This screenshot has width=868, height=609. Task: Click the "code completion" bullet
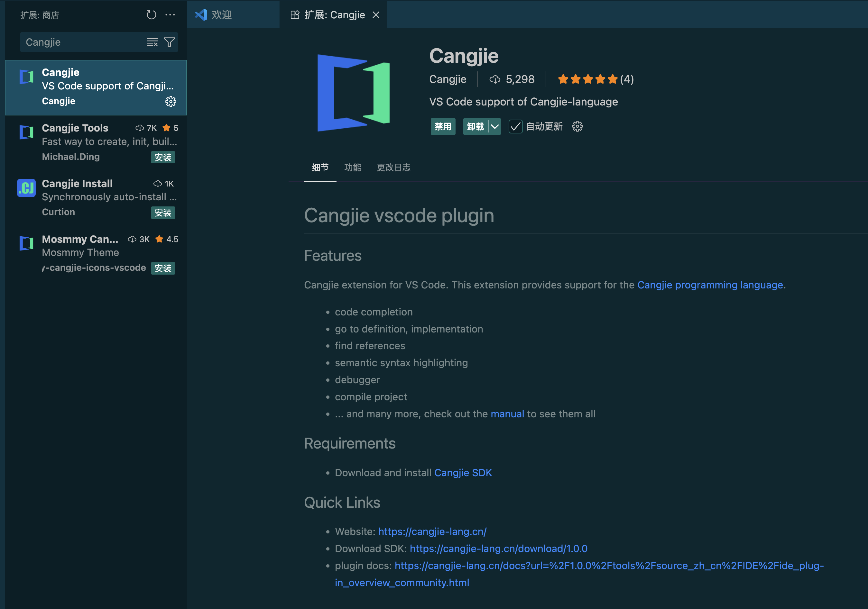(x=374, y=312)
